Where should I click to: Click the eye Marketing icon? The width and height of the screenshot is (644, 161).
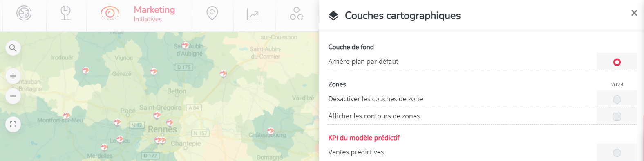tap(110, 13)
